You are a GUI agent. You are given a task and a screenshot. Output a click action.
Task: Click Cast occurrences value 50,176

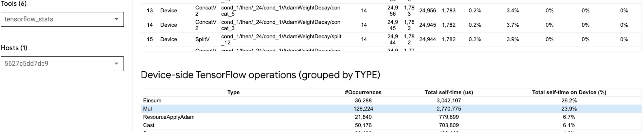tap(363, 125)
